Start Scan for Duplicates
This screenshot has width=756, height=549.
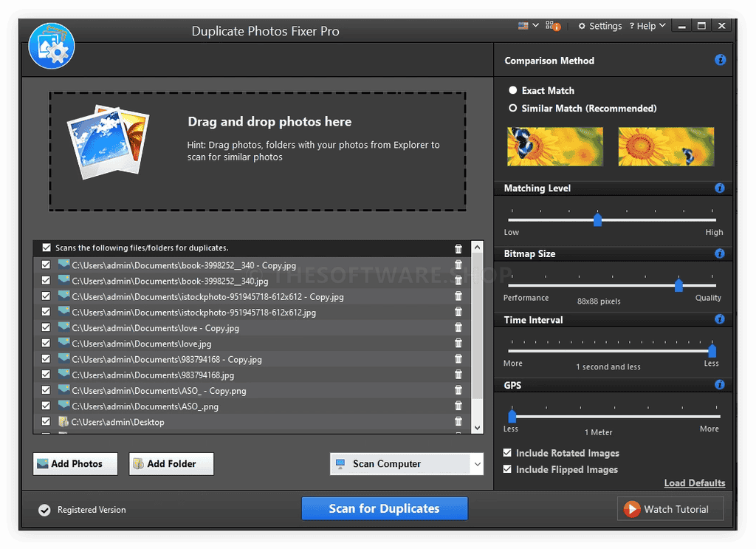click(x=384, y=508)
